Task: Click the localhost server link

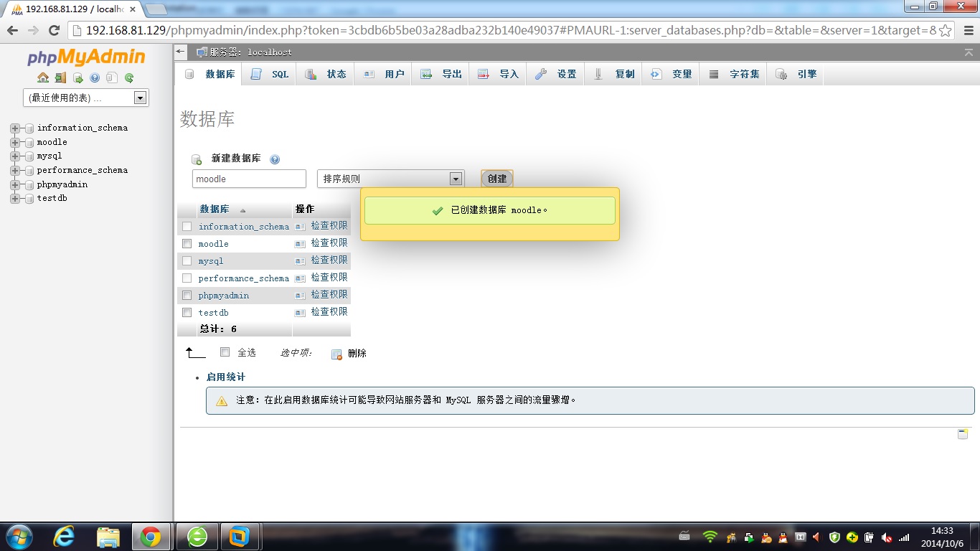Action: [270, 52]
